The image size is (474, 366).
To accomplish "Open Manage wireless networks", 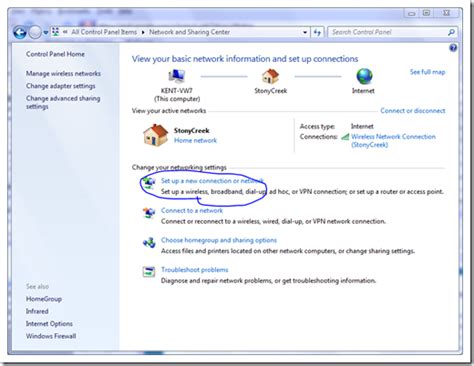I will click(63, 73).
